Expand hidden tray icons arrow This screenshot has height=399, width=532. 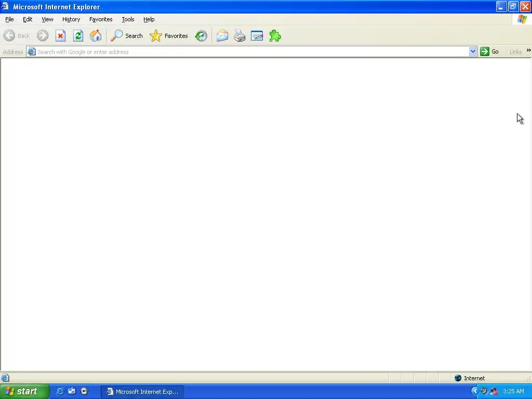tap(475, 391)
